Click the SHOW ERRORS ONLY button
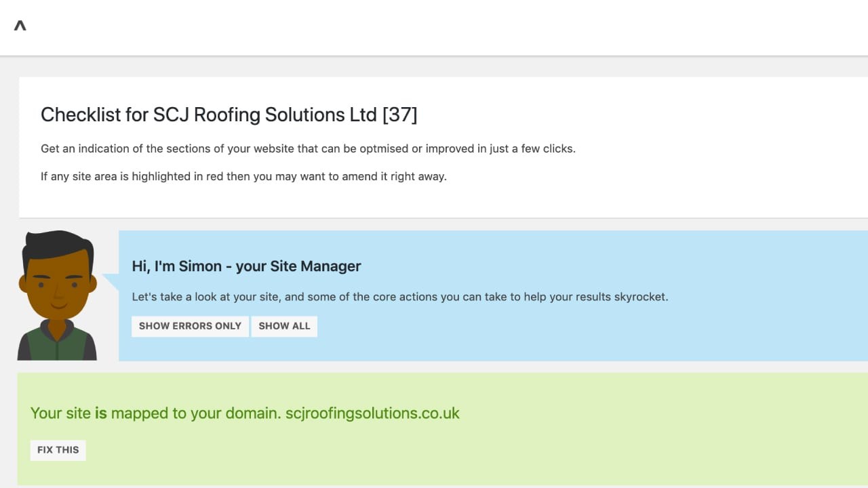Image resolution: width=868 pixels, height=488 pixels. [x=190, y=326]
